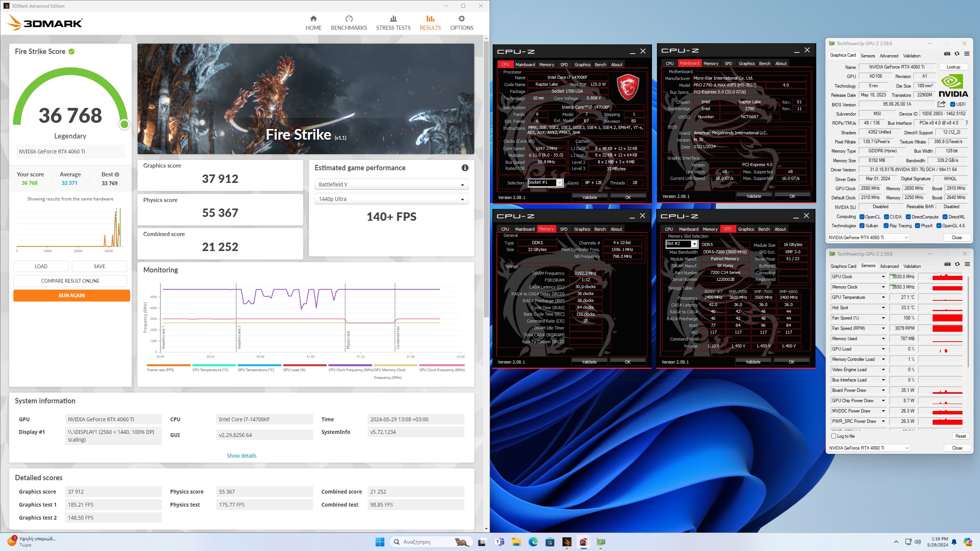Open hamburger menu in GPU-Z Graphics Card window
980x551 pixels.
967,54
